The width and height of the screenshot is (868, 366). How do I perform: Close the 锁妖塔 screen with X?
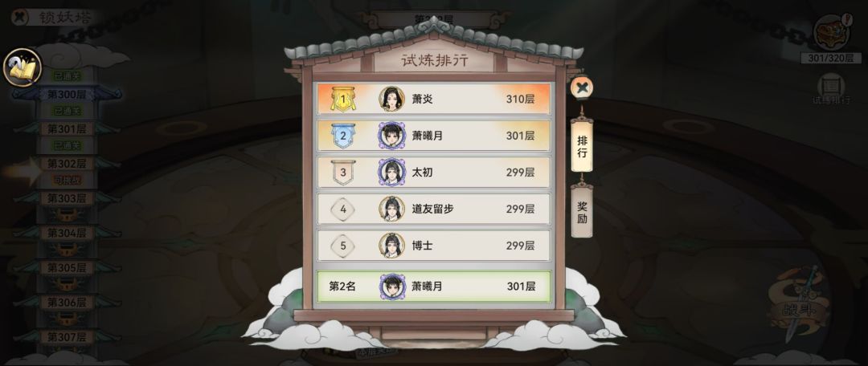coord(20,17)
